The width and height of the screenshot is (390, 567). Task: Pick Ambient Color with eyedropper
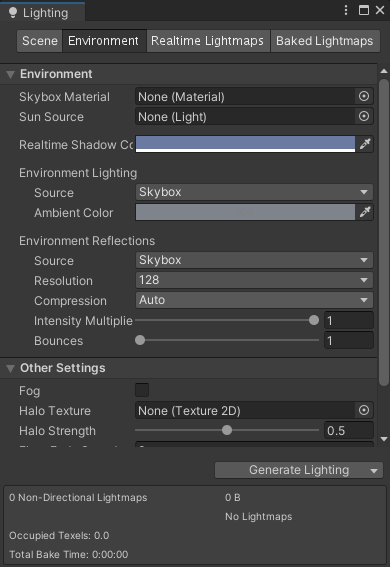[365, 212]
